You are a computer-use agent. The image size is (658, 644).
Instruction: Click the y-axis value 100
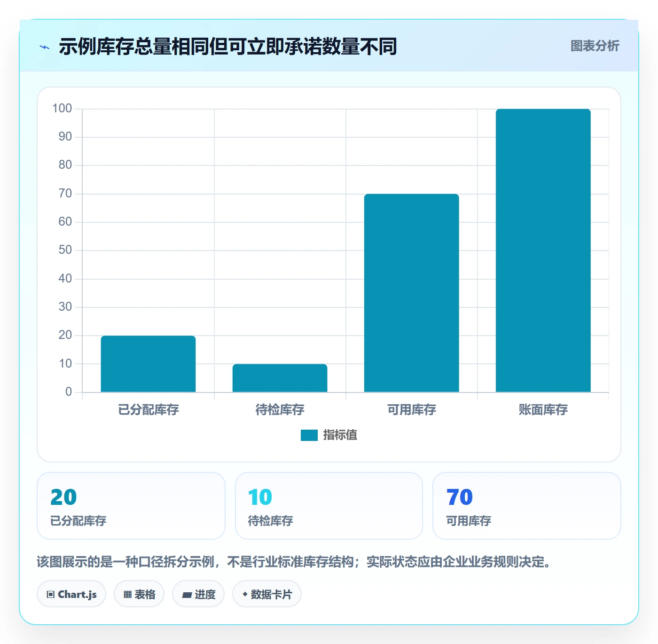pyautogui.click(x=62, y=109)
